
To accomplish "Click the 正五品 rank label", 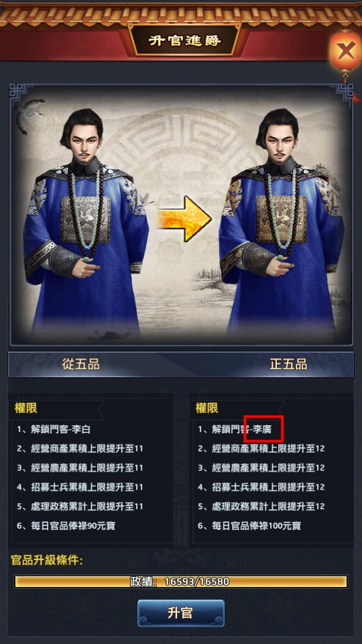I will (288, 364).
